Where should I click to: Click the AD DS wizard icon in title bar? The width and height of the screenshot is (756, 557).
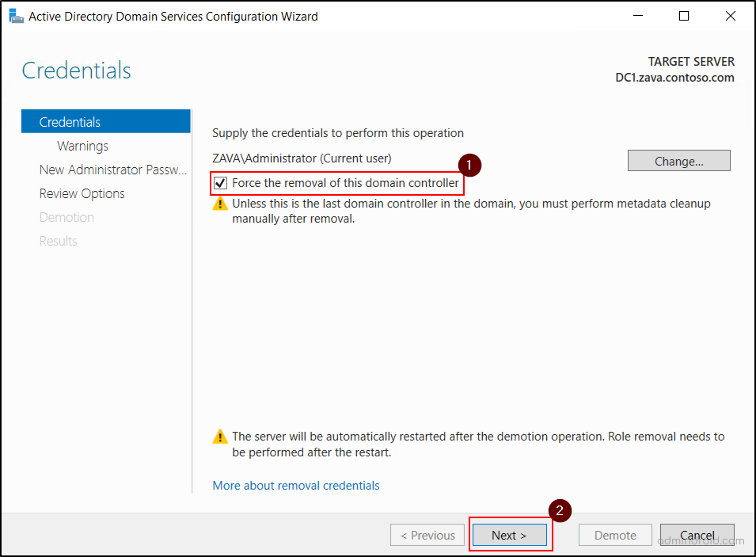point(16,15)
